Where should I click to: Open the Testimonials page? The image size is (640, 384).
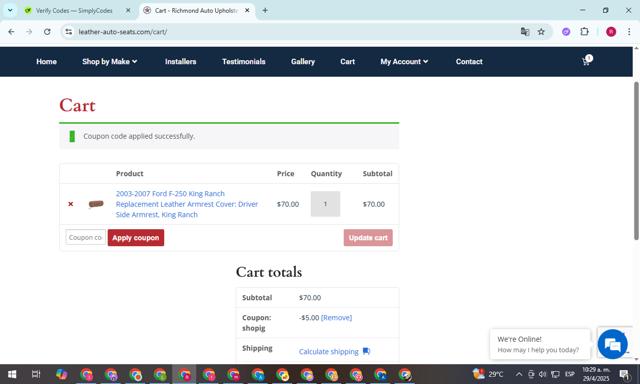[244, 62]
